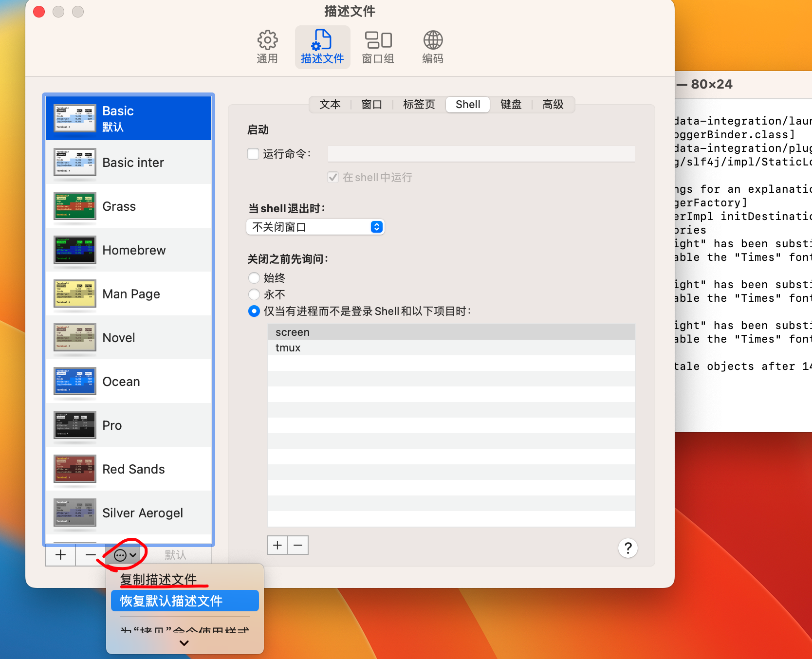Select the 始终 radio button
Image resolution: width=812 pixels, height=659 pixels.
pyautogui.click(x=254, y=278)
